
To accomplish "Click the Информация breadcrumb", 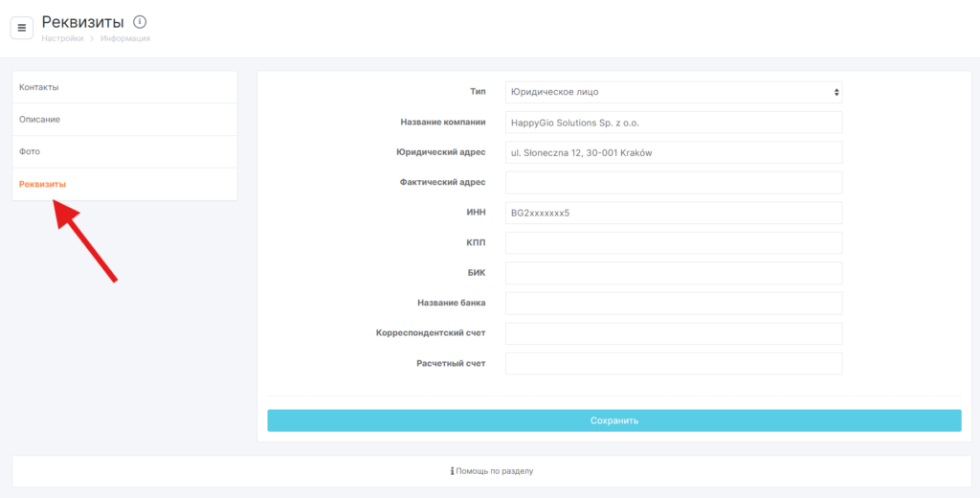I will coord(125,38).
